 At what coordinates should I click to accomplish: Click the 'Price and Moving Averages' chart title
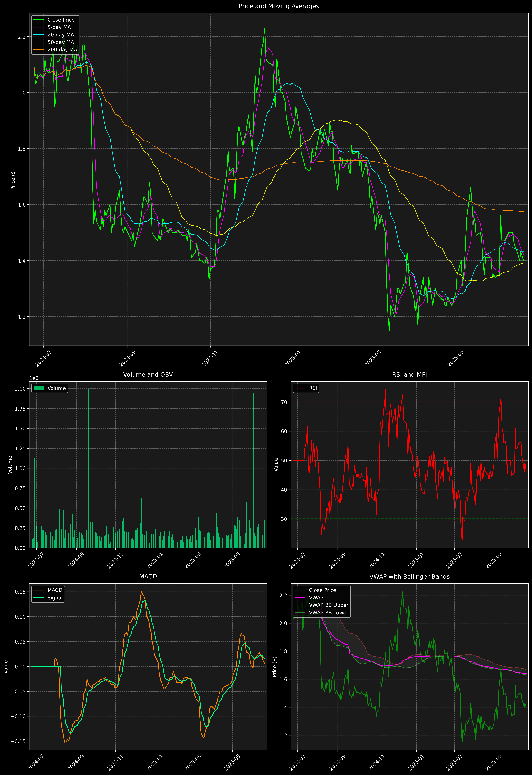pyautogui.click(x=279, y=6)
